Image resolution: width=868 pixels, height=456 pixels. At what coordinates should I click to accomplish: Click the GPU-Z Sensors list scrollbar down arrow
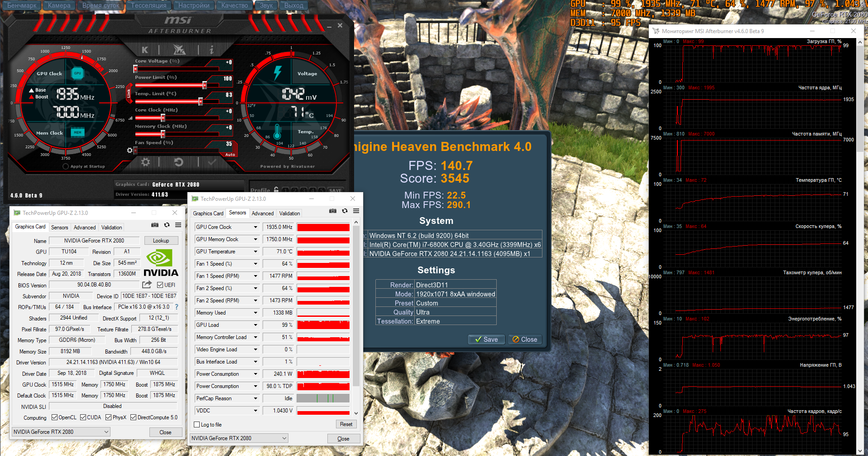tap(356, 413)
